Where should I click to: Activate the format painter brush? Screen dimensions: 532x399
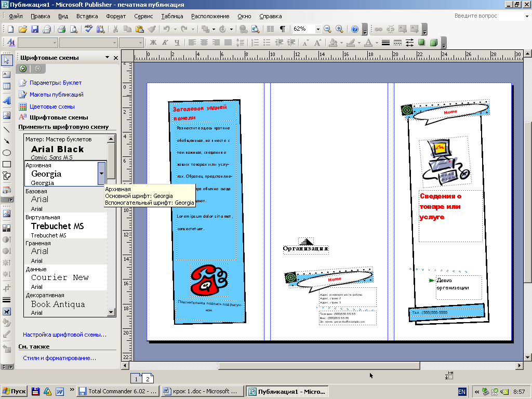point(152,29)
